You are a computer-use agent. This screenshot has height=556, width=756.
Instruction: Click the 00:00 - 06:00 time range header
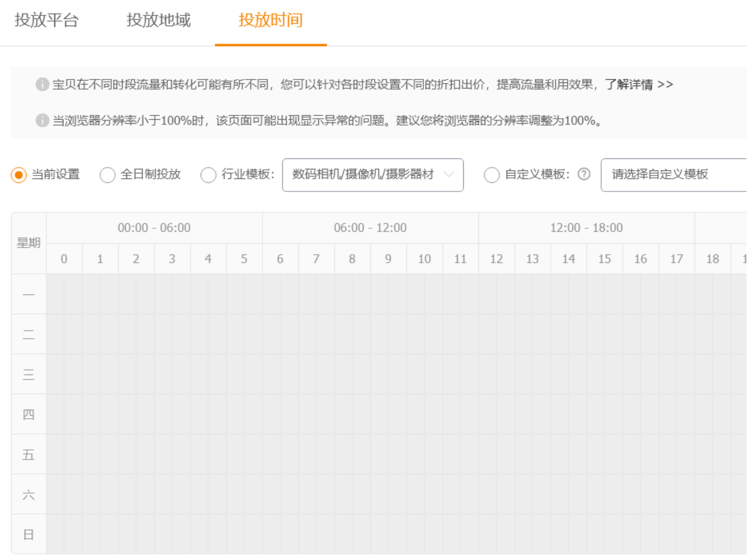154,228
